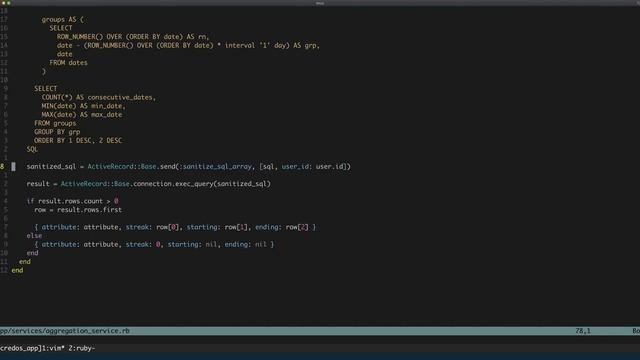Click 'exec_query(sanitized_sql)' call
Screen dimensions: 640x360
coord(223,184)
